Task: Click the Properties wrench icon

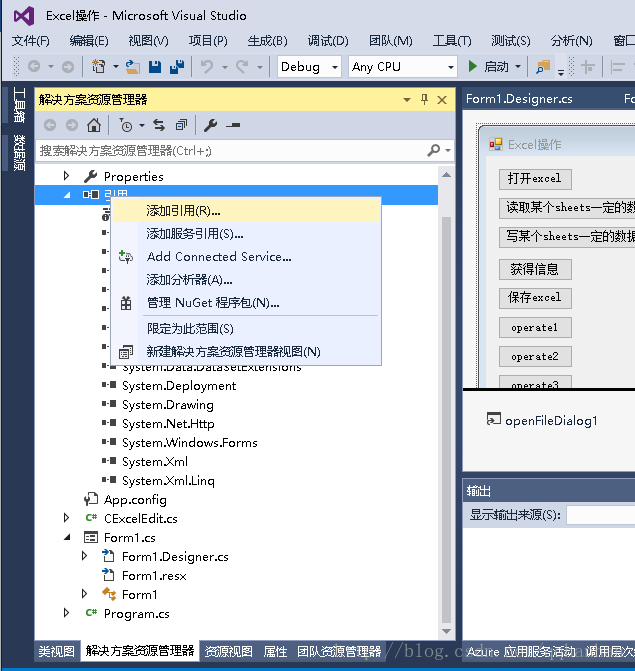Action: click(x=211, y=125)
